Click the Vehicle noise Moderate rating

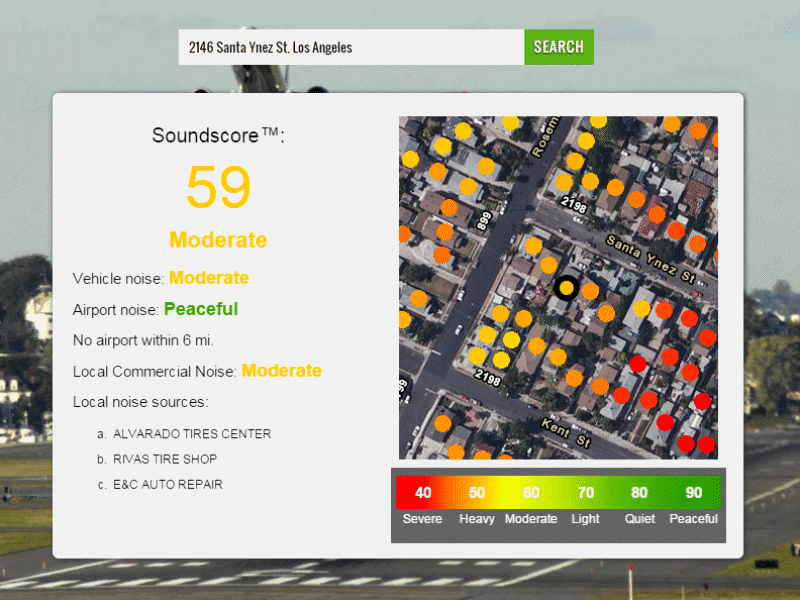(209, 278)
